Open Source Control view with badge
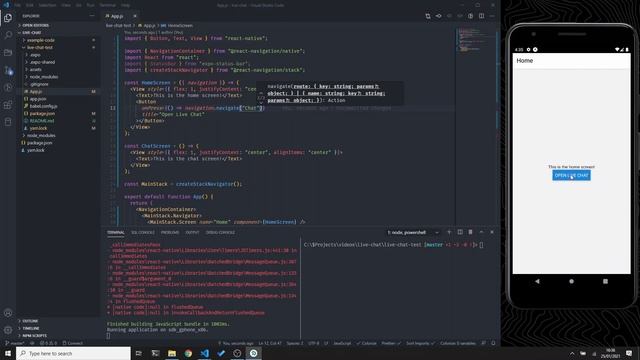 8,71
